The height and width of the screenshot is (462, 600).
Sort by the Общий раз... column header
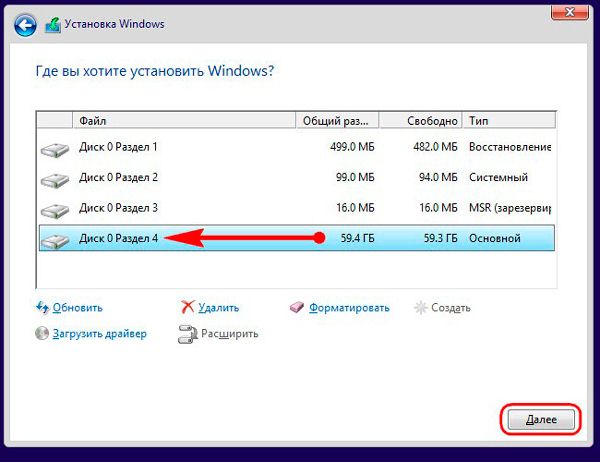[337, 121]
